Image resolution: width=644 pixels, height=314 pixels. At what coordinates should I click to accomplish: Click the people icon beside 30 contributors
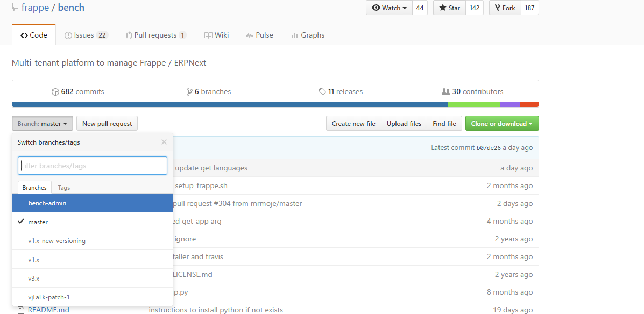coord(445,91)
